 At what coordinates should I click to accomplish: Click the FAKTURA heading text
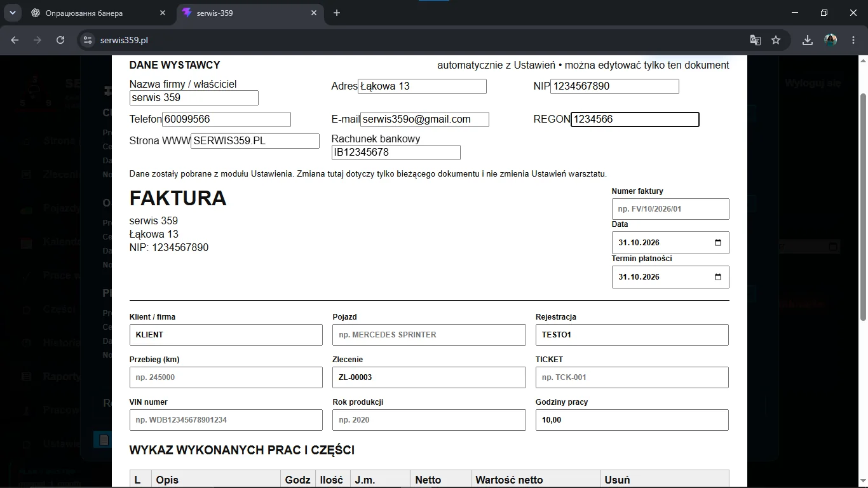(178, 198)
